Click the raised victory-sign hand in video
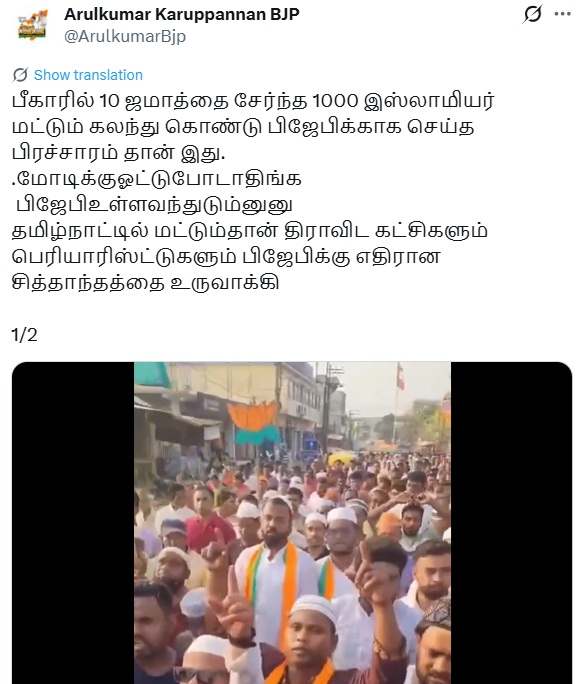582x684 pixels. [x=233, y=607]
